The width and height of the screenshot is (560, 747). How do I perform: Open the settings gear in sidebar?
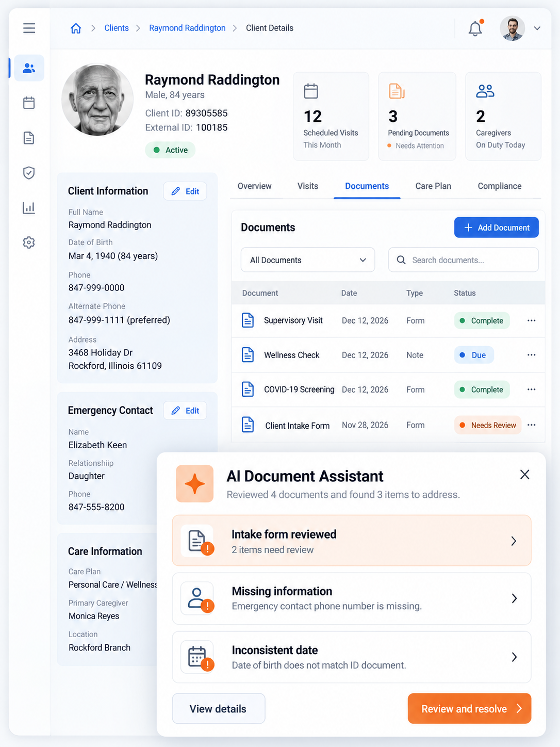(x=29, y=242)
